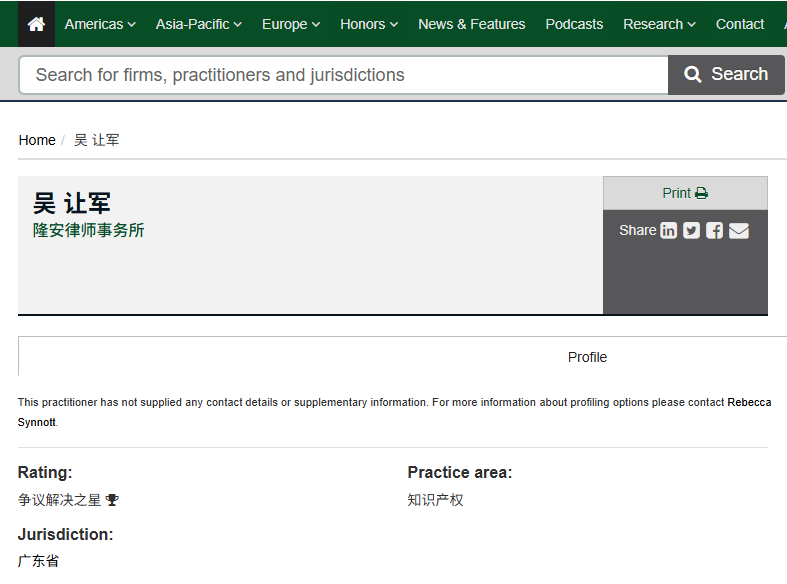Share the profile on LinkedIn
This screenshot has width=787, height=584.
click(668, 230)
